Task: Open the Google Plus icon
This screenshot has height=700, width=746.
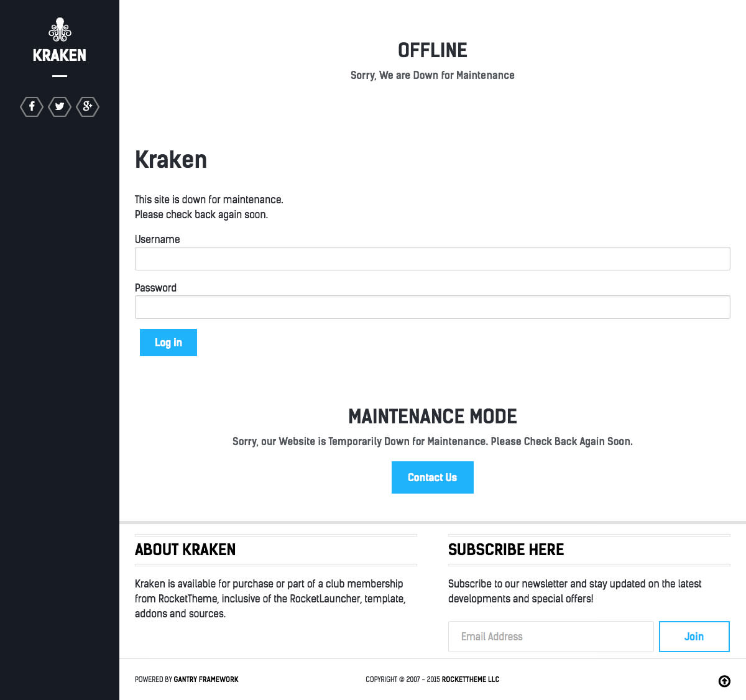Action: 88,107
